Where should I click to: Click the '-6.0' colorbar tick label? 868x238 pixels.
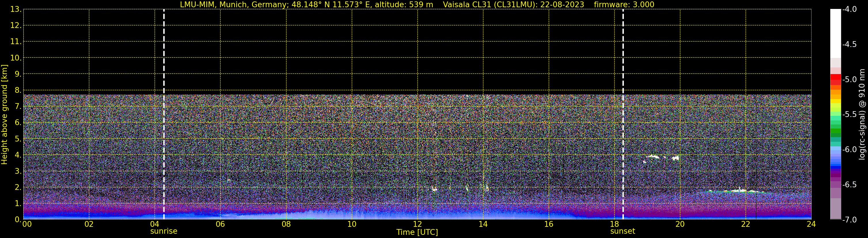tap(849, 150)
